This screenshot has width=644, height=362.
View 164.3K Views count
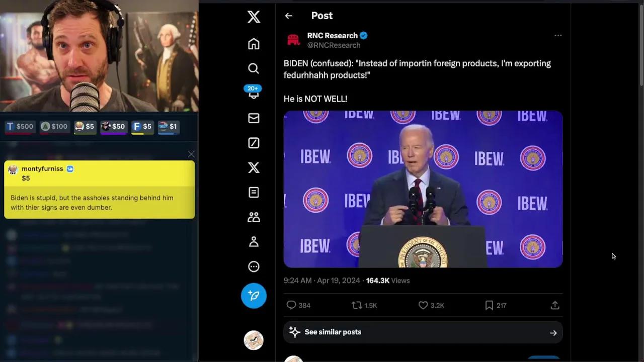pos(388,281)
